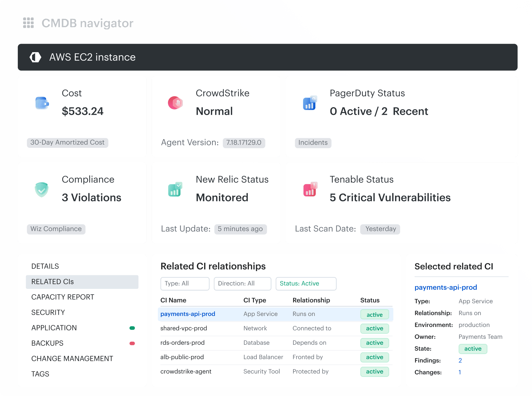Viewport: 532px width, 402px height.
Task: Click the Load Balancer CI type cell
Action: tap(263, 357)
